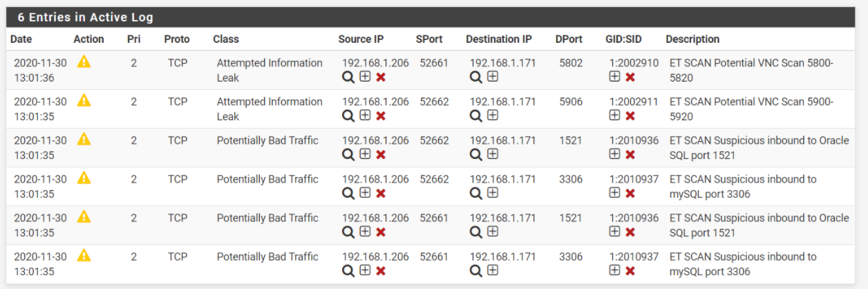The width and height of the screenshot is (868, 289).
Task: Click red X under GID:SID in bottom row
Action: tap(630, 270)
